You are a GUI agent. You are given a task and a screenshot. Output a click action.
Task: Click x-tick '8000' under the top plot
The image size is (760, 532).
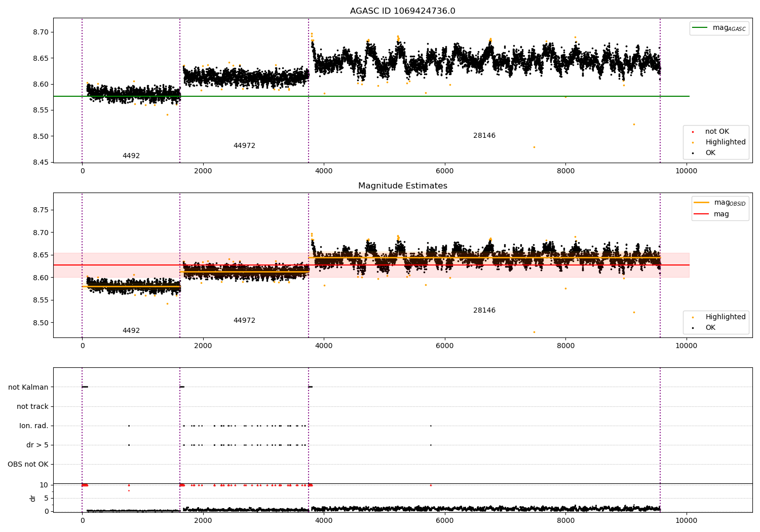point(565,171)
